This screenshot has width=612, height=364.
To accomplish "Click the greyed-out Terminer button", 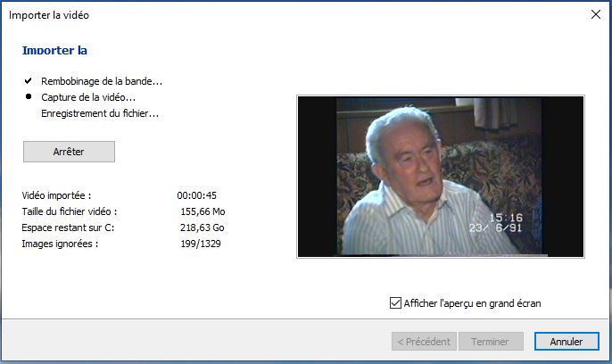I will point(491,342).
